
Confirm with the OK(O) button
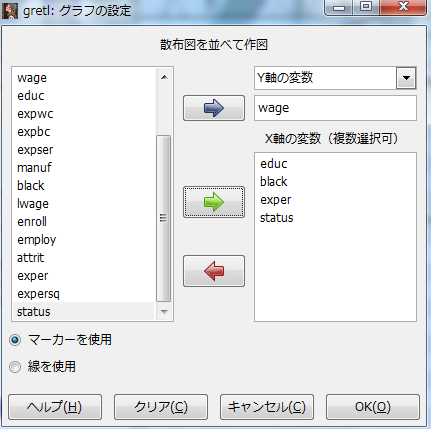(x=373, y=407)
